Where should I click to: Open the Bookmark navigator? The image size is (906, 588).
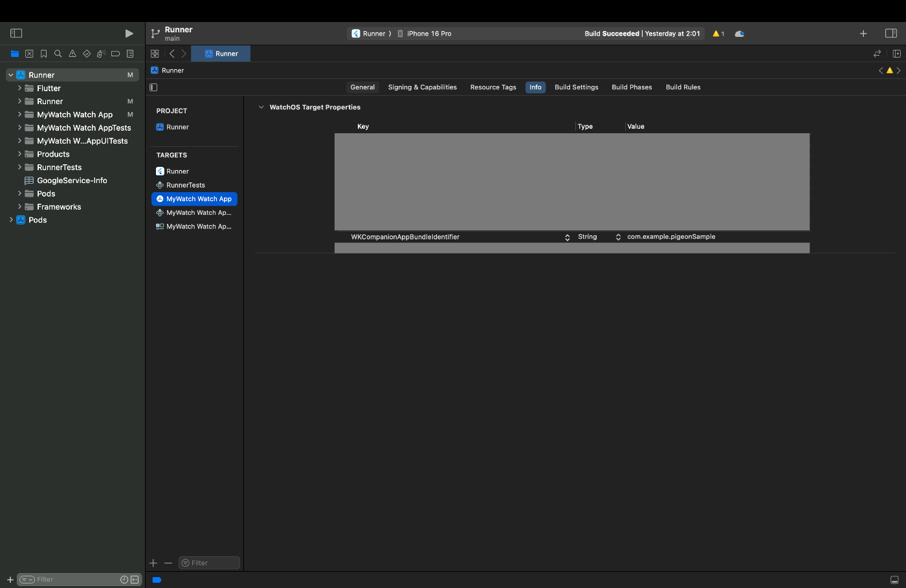(x=43, y=54)
